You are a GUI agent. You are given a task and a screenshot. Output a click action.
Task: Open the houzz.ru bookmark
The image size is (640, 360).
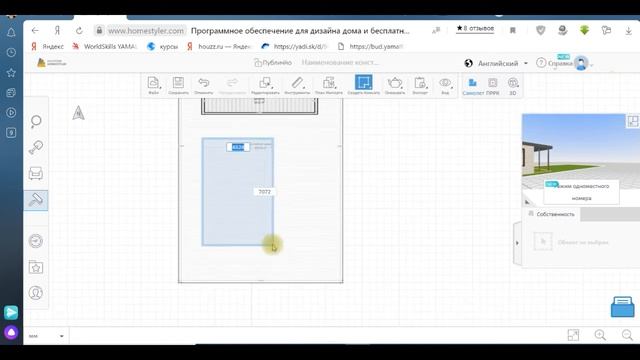[x=219, y=47]
